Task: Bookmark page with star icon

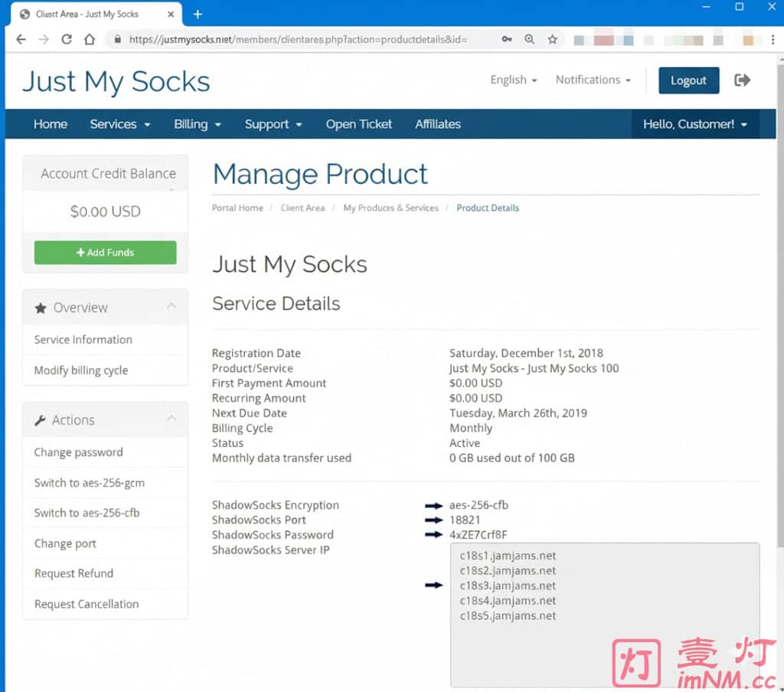Action: 552,39
